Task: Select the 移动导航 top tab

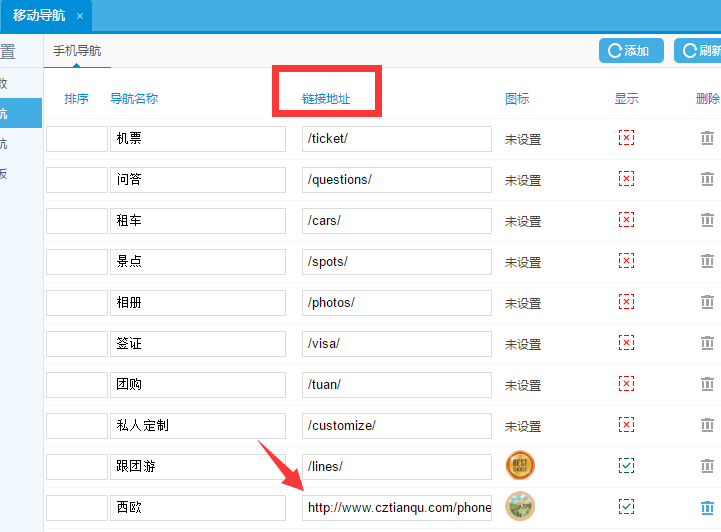Action: tap(39, 16)
